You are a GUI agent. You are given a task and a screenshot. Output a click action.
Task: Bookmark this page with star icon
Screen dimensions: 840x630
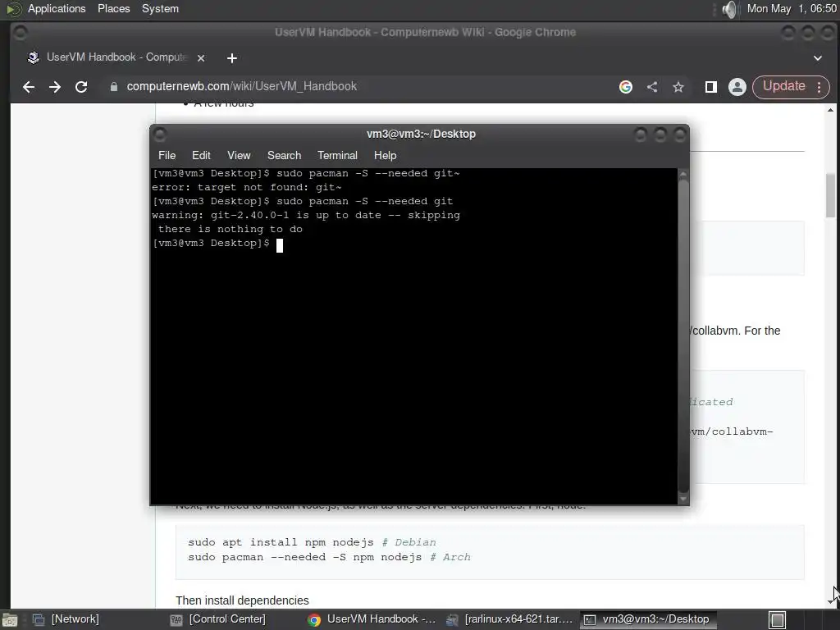pos(678,87)
